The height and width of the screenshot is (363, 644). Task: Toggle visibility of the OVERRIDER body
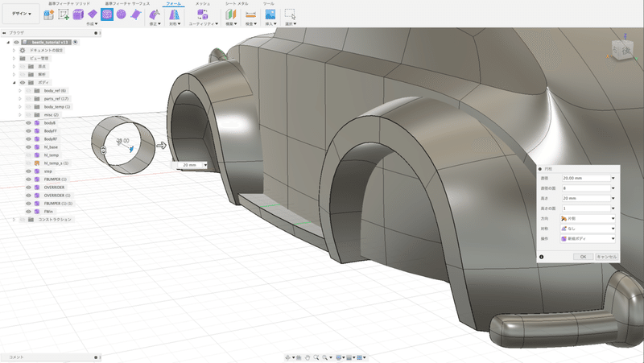(27, 187)
